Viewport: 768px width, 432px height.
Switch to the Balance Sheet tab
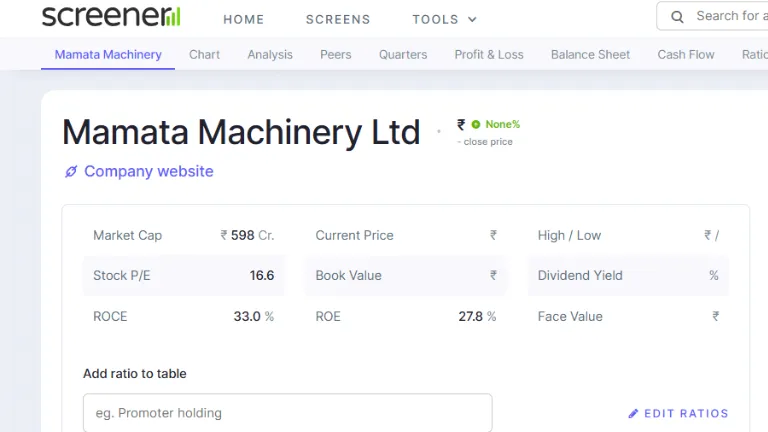point(590,54)
